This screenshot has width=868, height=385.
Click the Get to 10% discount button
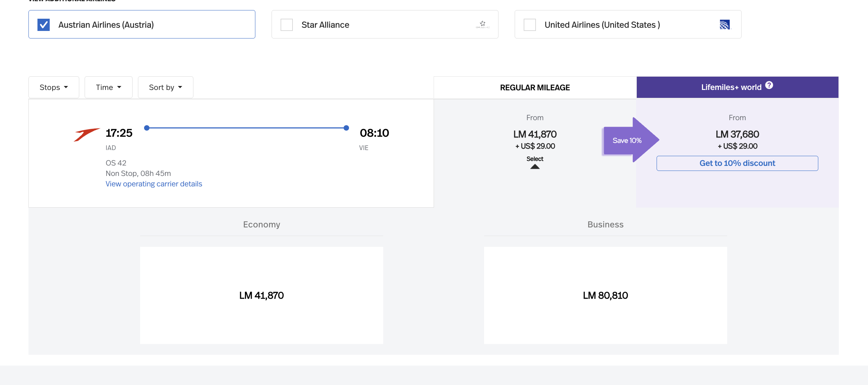click(x=737, y=163)
